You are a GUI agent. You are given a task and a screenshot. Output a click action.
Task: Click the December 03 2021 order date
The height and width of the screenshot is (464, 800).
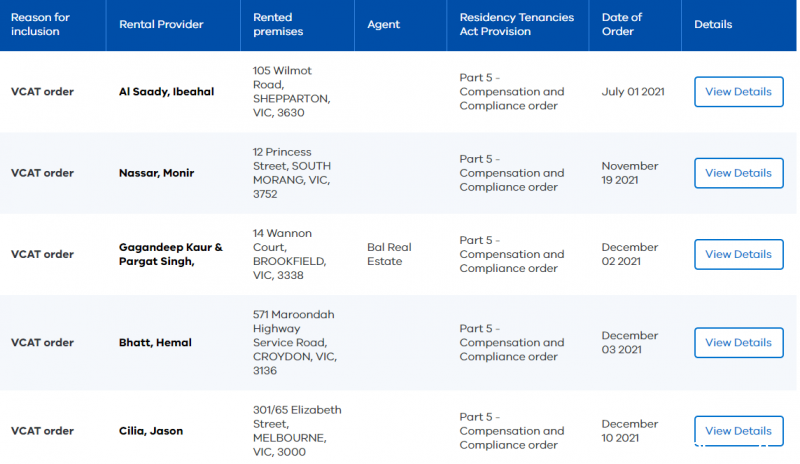pos(630,342)
